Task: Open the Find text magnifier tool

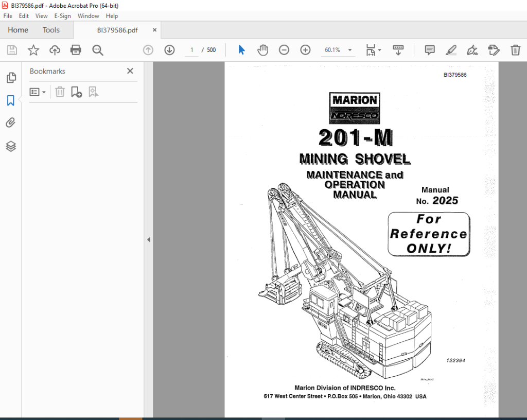Action: (97, 50)
